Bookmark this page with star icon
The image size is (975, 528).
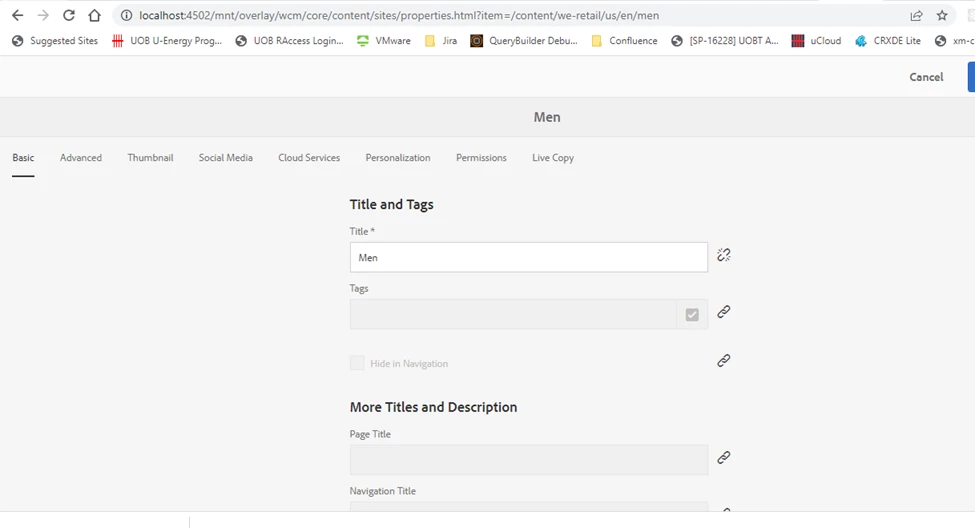942,16
